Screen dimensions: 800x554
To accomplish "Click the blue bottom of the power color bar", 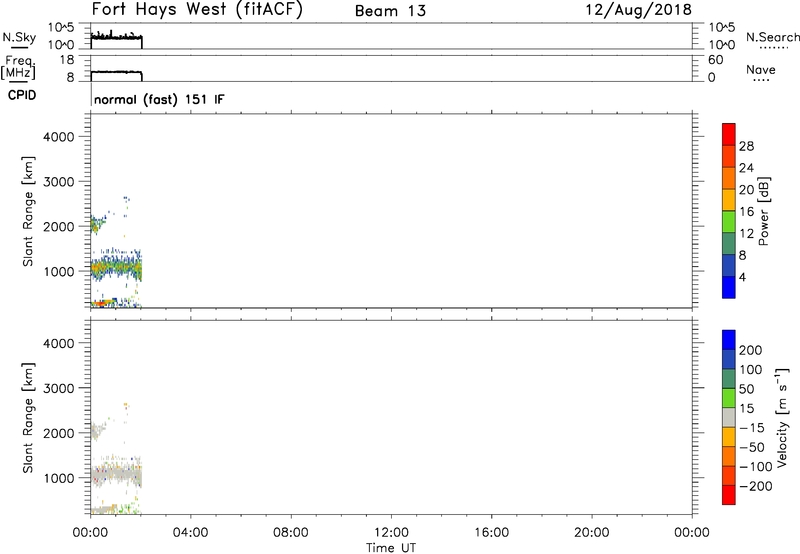I will pos(729,287).
